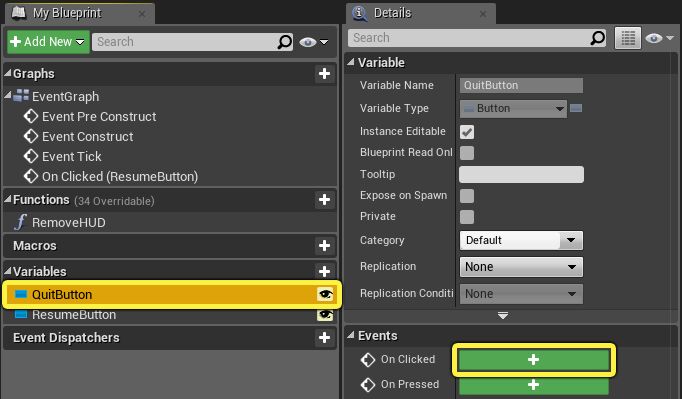The image size is (682, 399).
Task: Close the Details tab
Action: (x=483, y=14)
